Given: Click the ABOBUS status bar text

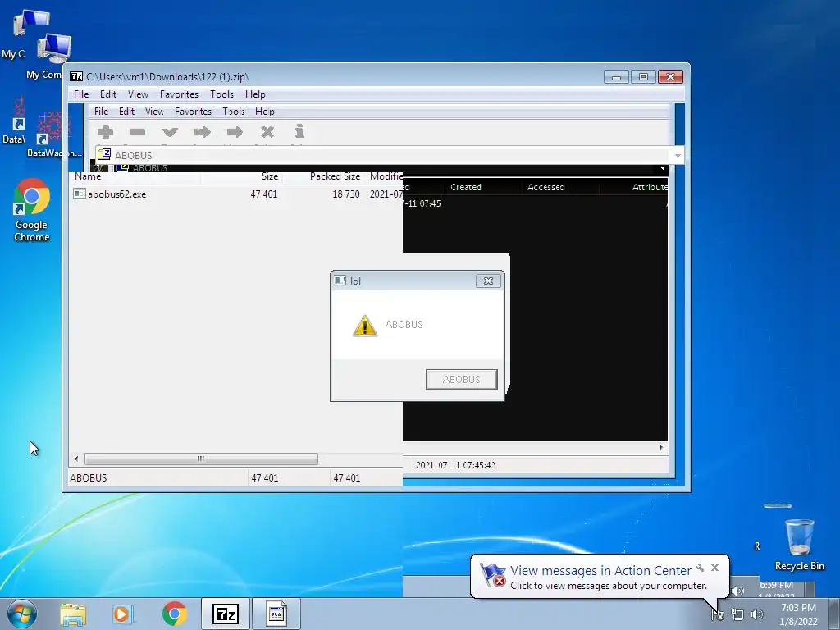Looking at the screenshot, I should click(x=89, y=478).
